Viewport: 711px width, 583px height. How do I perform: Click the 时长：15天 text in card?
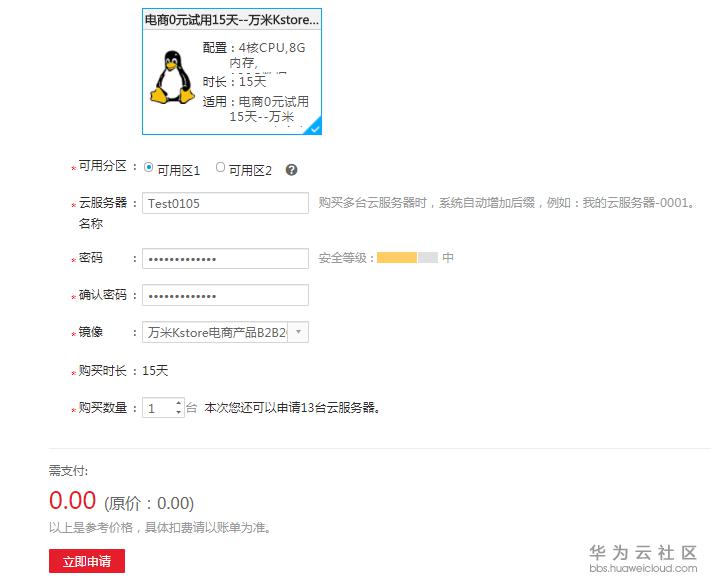234,82
